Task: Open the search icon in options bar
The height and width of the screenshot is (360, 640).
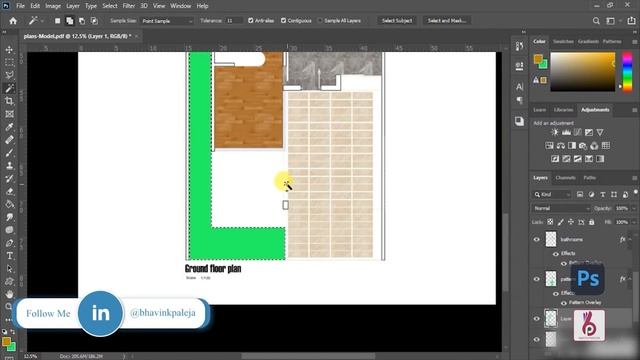Action: [x=596, y=20]
